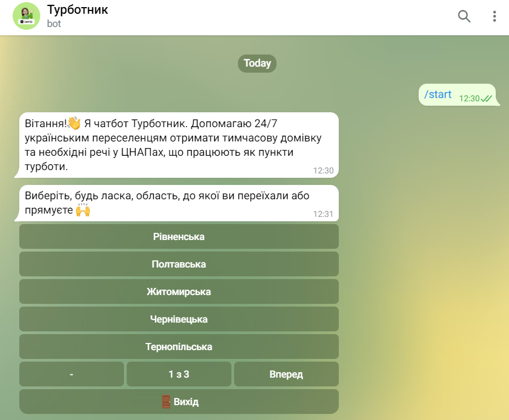Choose Чернівецька region button
The image size is (509, 420).
[179, 319]
